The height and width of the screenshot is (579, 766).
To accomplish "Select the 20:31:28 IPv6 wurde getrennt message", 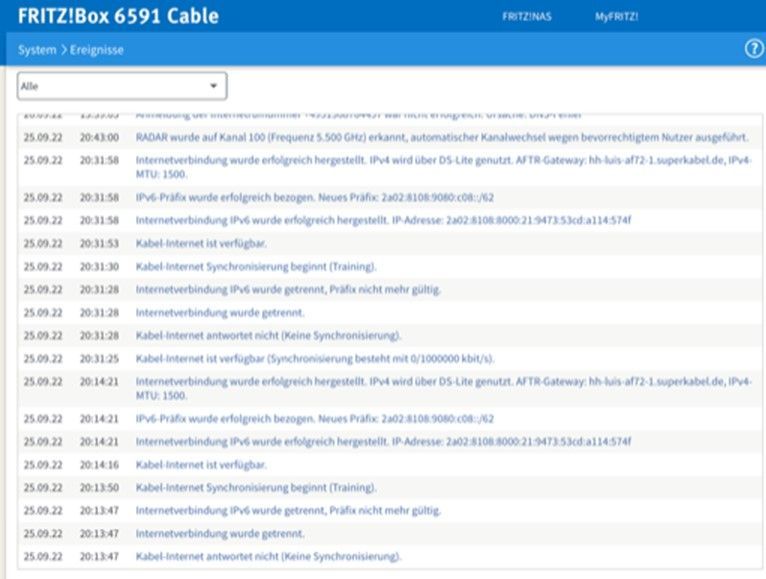I will 288,289.
